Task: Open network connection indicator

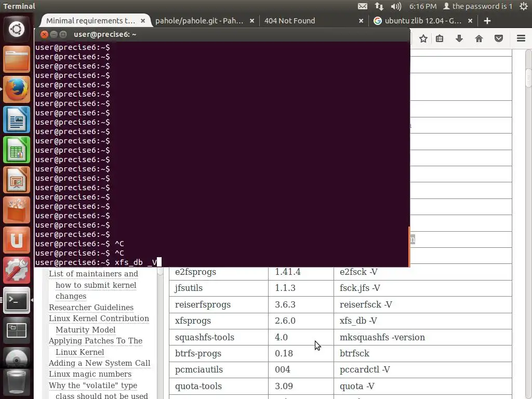Action: [379, 6]
